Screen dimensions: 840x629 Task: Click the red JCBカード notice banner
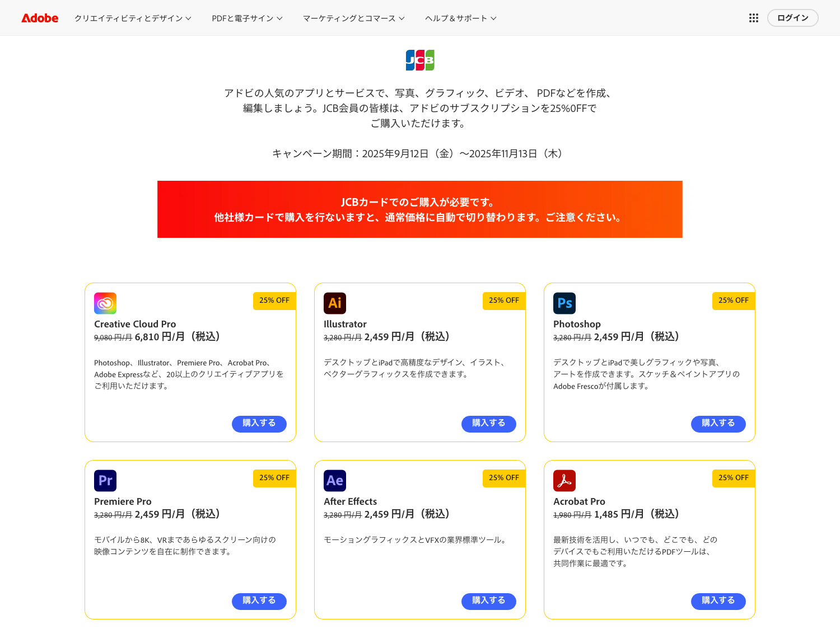click(420, 209)
